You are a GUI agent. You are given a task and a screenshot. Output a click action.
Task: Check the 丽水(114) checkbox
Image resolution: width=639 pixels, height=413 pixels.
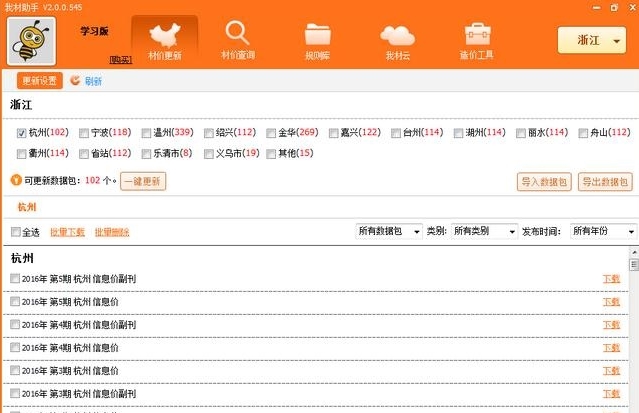click(521, 133)
